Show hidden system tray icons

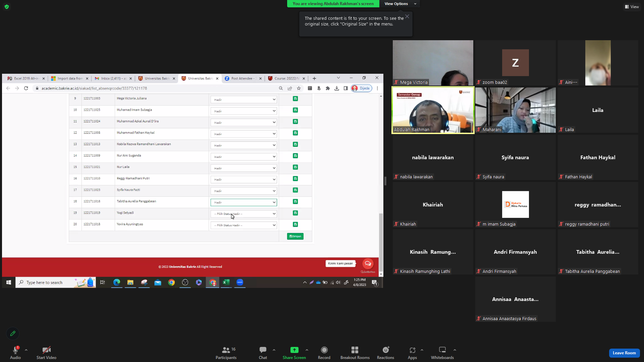[305, 283]
